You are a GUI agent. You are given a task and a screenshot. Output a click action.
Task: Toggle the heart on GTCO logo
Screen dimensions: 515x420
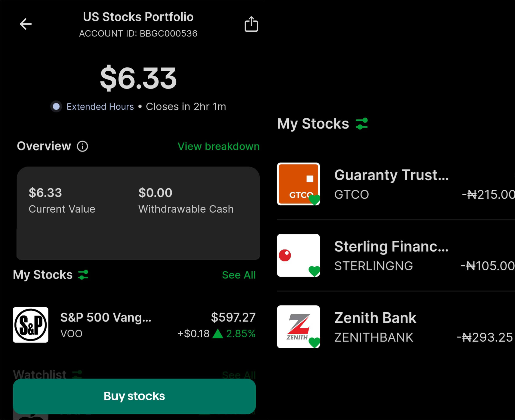coord(314,200)
